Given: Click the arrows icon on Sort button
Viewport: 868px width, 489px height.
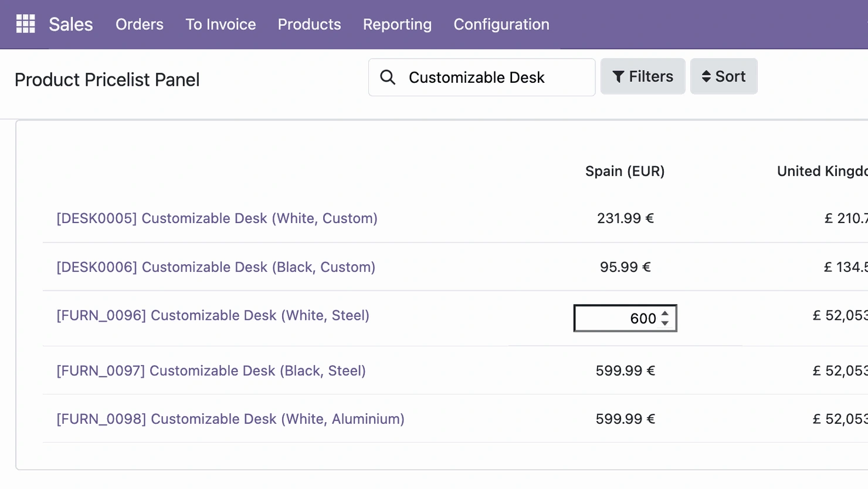Looking at the screenshot, I should tap(706, 76).
